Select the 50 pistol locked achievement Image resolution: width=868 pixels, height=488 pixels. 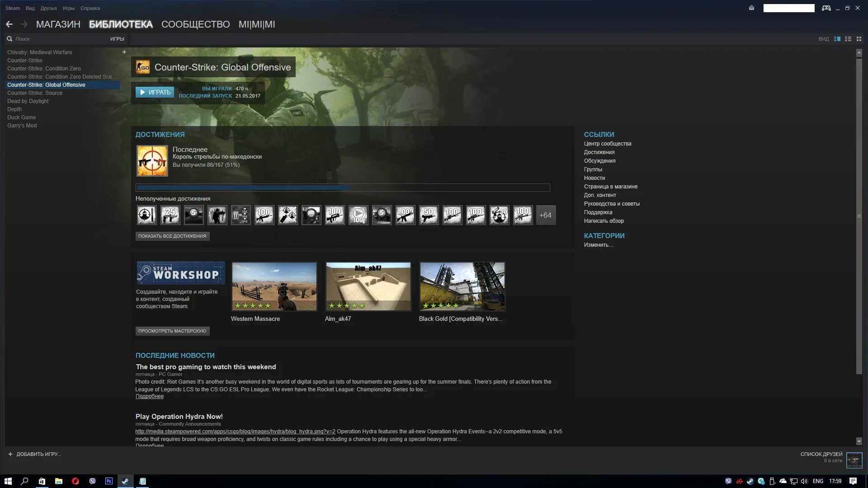point(429,215)
